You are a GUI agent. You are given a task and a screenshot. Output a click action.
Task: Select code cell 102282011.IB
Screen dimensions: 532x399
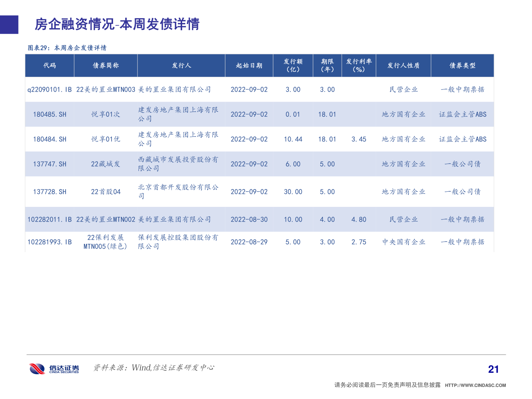click(50, 219)
